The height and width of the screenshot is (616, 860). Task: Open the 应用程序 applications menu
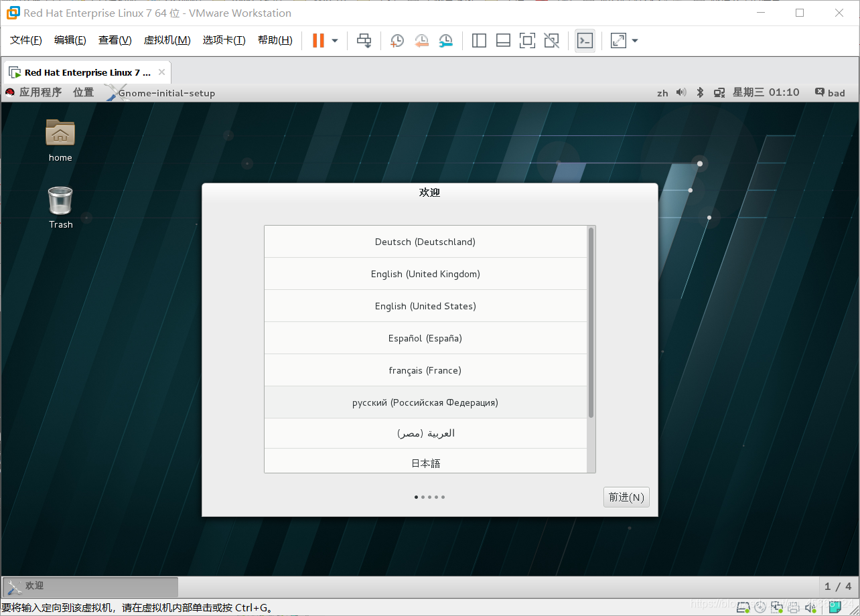click(x=40, y=92)
